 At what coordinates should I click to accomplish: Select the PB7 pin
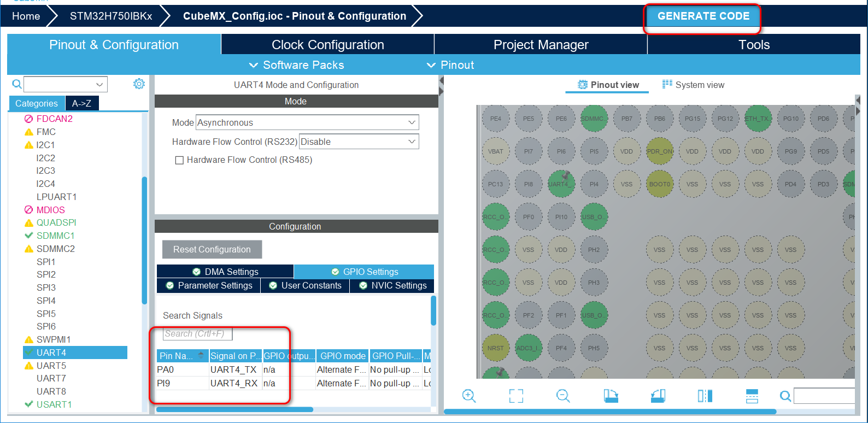pos(627,119)
